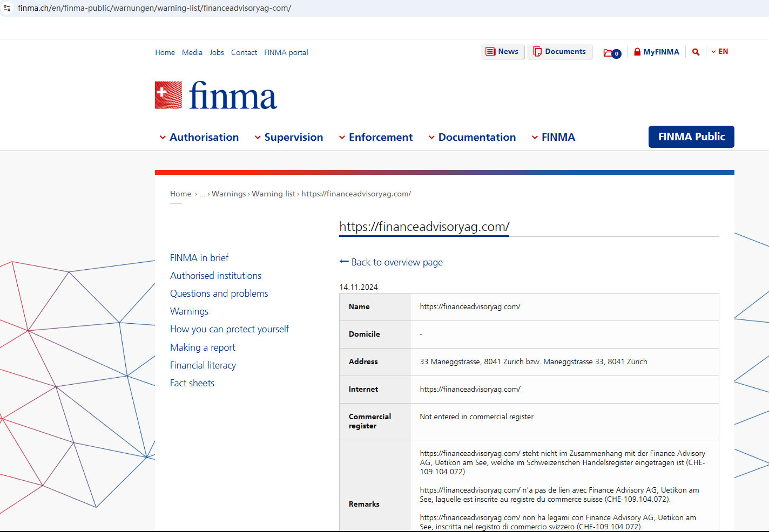
Task: Click the Name row URL value
Action: coord(470,306)
